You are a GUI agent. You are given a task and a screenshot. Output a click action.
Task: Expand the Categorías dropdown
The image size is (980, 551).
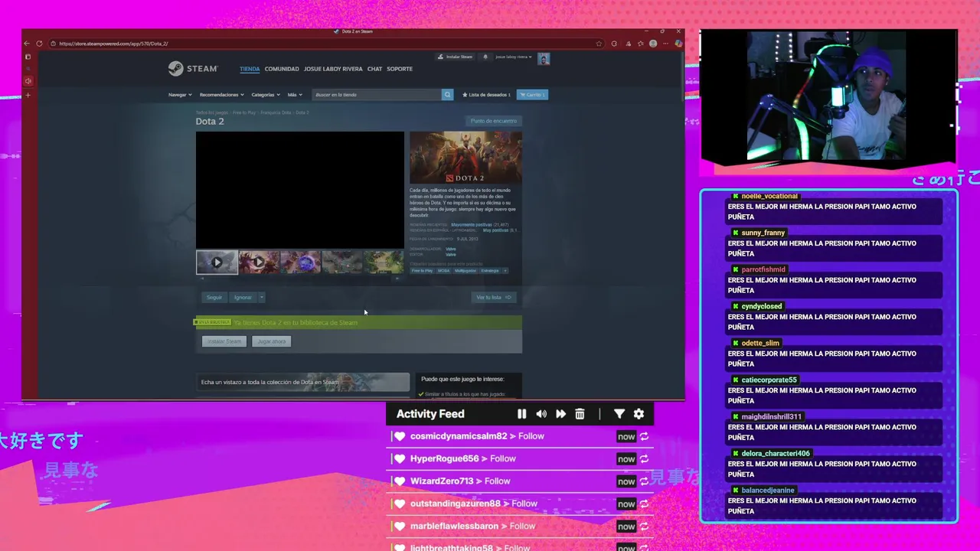pos(265,95)
